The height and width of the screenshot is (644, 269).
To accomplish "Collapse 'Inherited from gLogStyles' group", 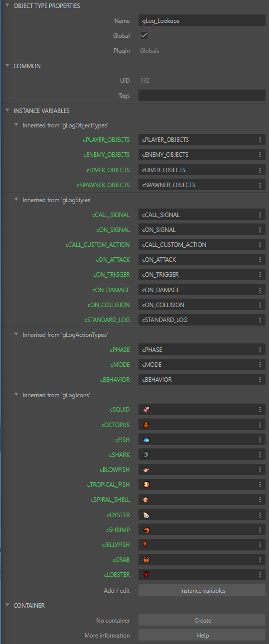I will 16,200.
